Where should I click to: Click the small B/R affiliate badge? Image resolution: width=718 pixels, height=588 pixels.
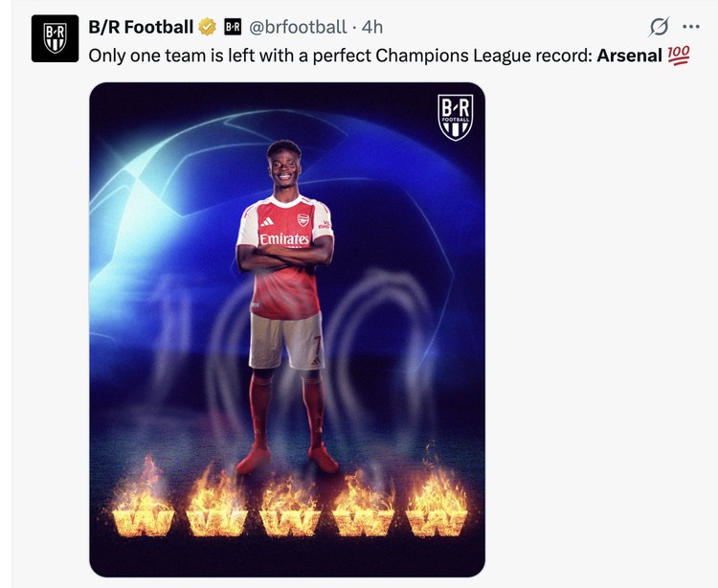[x=233, y=27]
